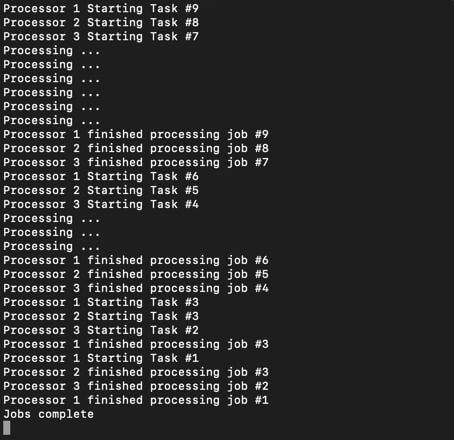This screenshot has width=454, height=440.
Task: Click 'Processor 2 Starting Task #8' line
Action: 101,22
